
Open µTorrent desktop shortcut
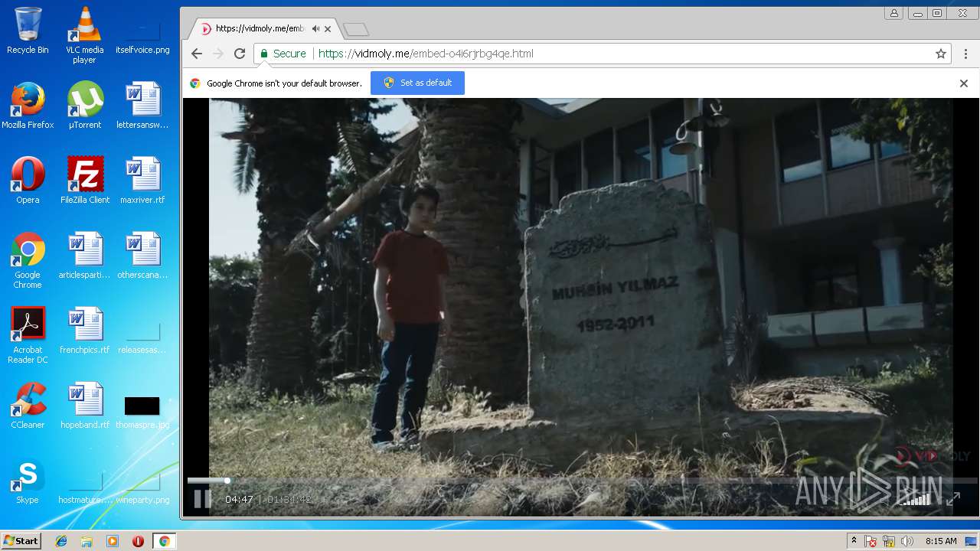point(85,106)
